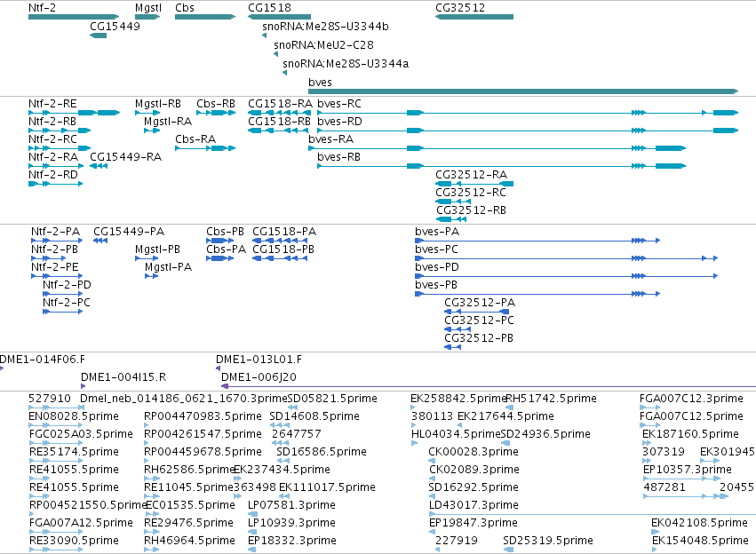
Task: Select transcript Ntf-2-RA
Action: [53, 157]
